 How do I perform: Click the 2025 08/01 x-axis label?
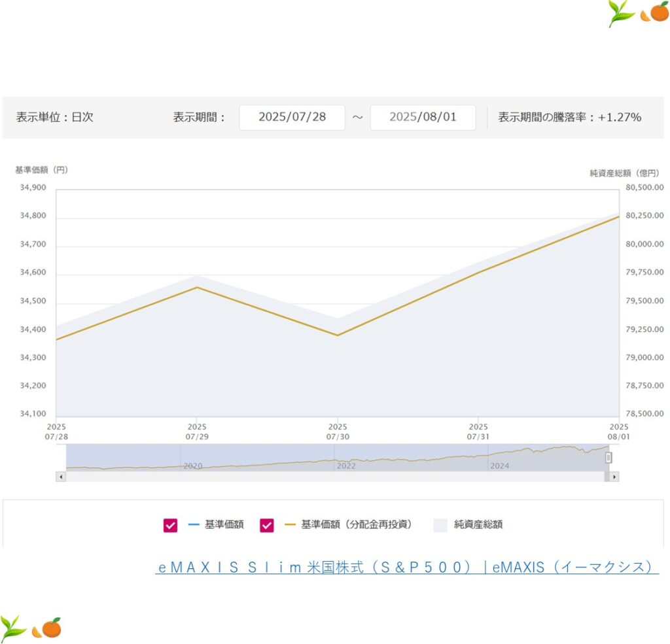coord(619,432)
